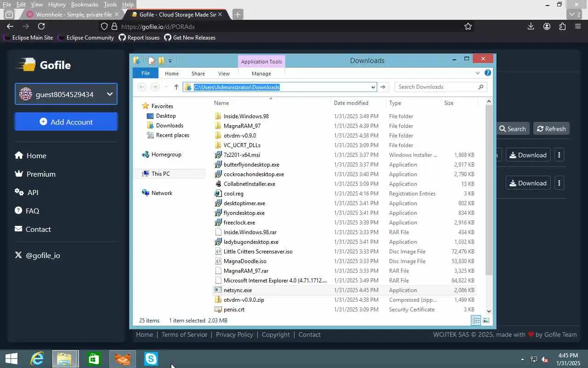Open the Eclipse Main Site bookmark
The image size is (588, 368).
click(x=28, y=38)
